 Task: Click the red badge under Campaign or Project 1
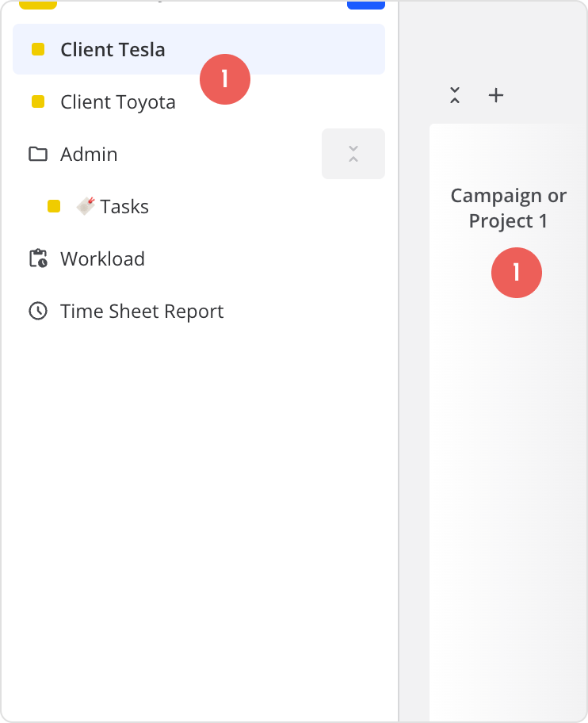click(x=517, y=273)
